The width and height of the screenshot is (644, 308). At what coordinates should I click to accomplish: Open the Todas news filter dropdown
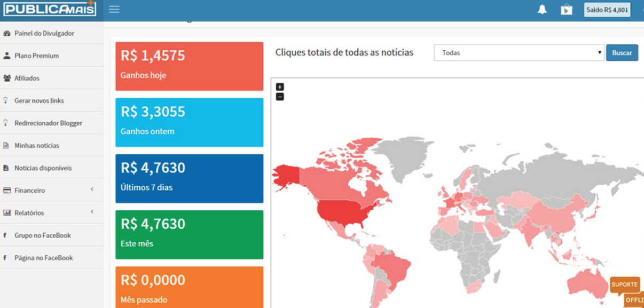pos(519,53)
